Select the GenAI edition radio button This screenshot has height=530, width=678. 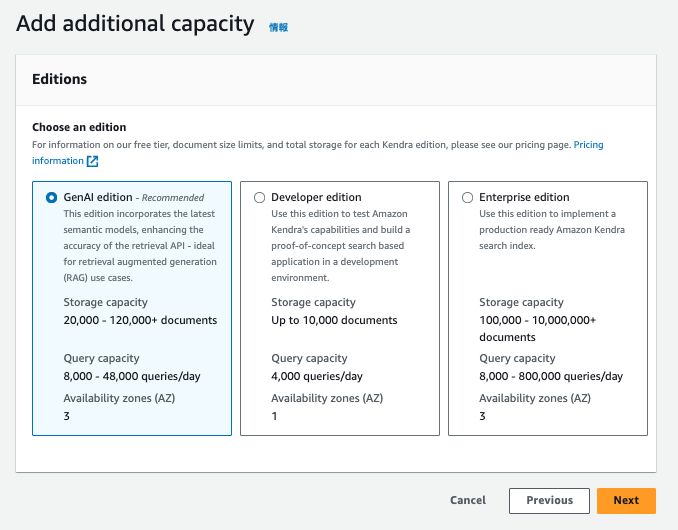pos(51,198)
